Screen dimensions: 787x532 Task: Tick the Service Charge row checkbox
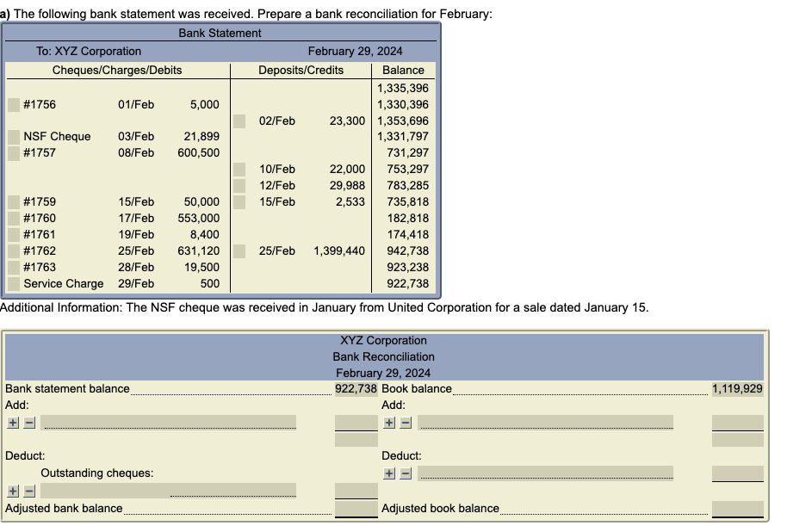coord(14,283)
